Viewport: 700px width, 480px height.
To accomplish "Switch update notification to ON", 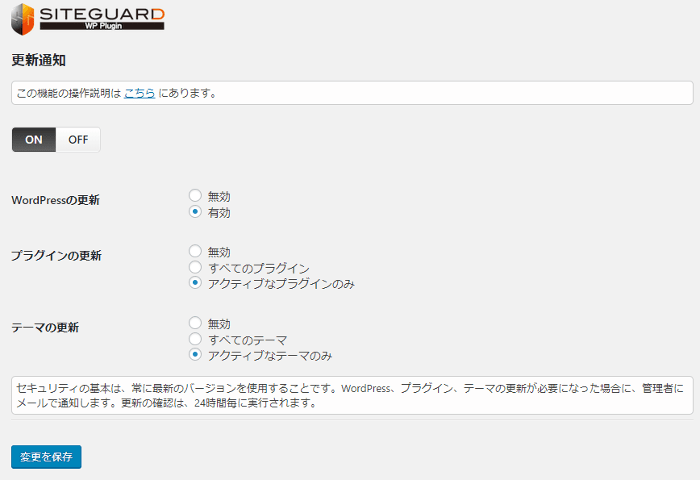I will [34, 140].
